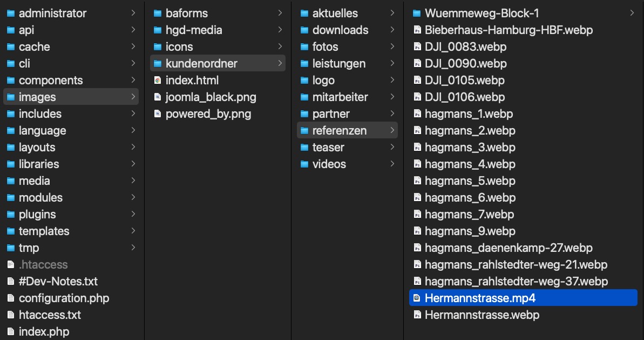This screenshot has width=644, height=340.
Task: Open the downloads folder
Action: (340, 30)
